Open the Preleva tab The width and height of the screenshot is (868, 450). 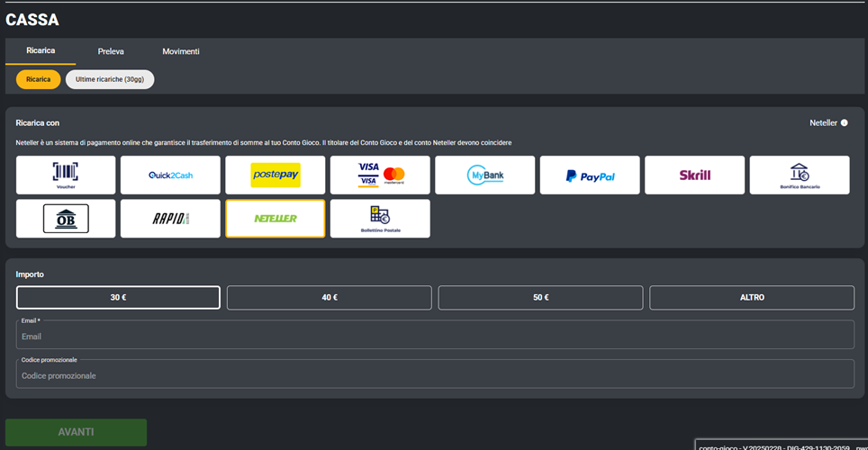coord(111,51)
